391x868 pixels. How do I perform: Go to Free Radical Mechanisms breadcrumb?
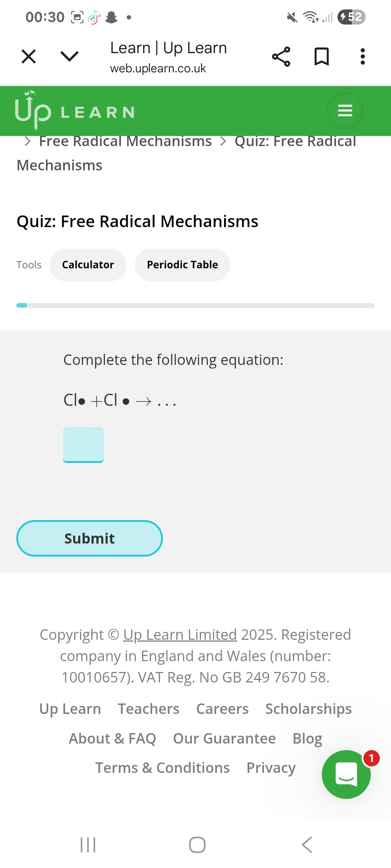[125, 141]
